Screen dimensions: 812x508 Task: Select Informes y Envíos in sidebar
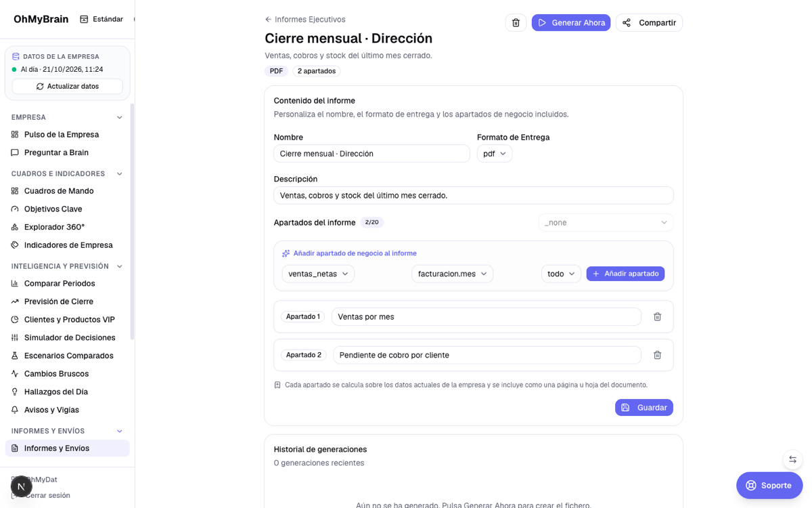[68, 448]
